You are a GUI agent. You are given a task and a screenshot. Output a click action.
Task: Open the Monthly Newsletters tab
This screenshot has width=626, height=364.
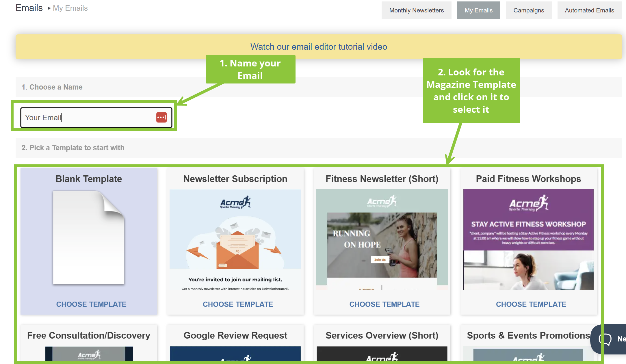[x=416, y=10]
